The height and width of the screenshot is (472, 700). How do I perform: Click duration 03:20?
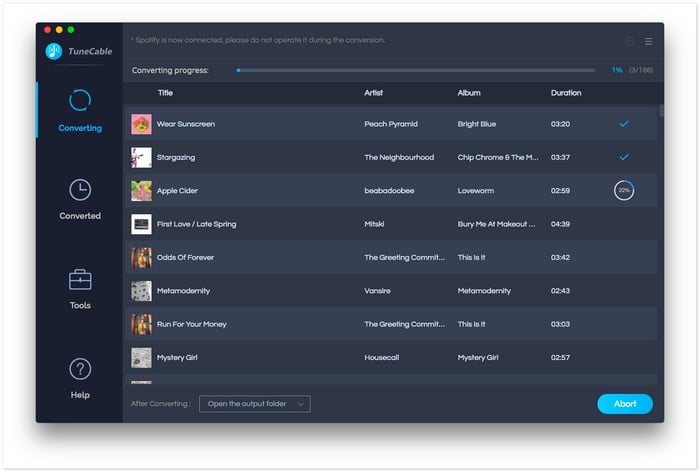pyautogui.click(x=560, y=124)
